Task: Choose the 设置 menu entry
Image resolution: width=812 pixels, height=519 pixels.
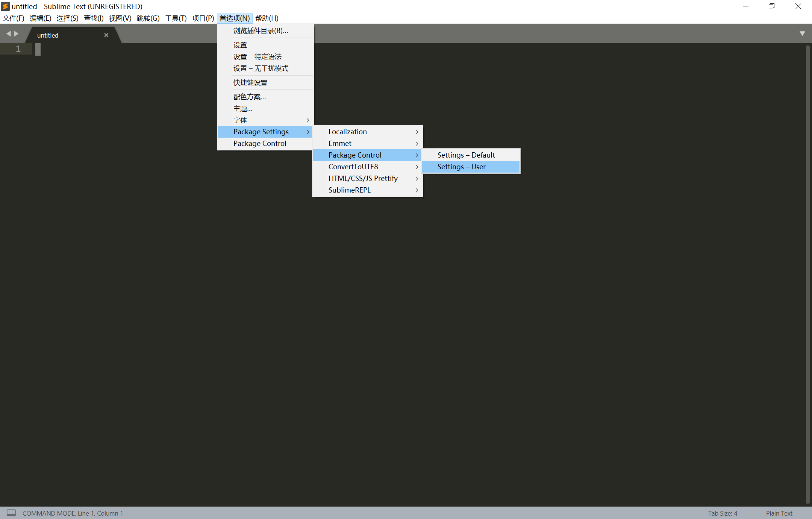Action: [x=265, y=45]
